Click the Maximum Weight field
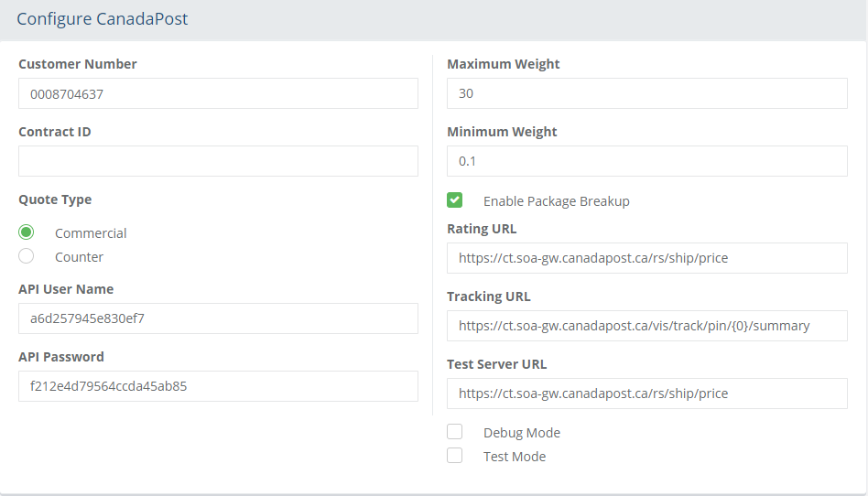868x496 pixels. 647,93
